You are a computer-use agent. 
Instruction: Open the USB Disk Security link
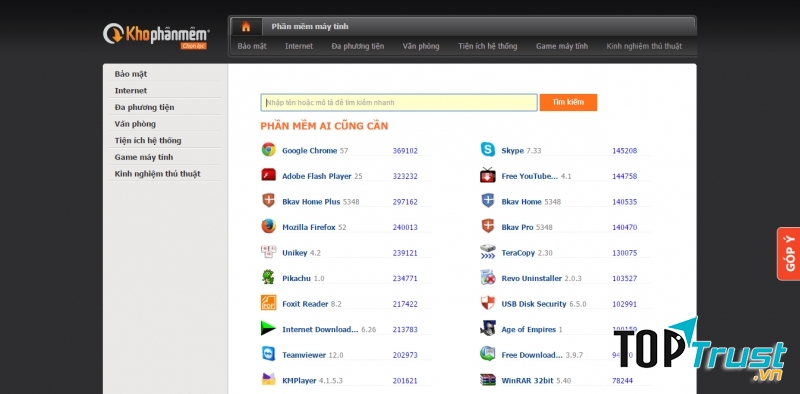tap(534, 304)
